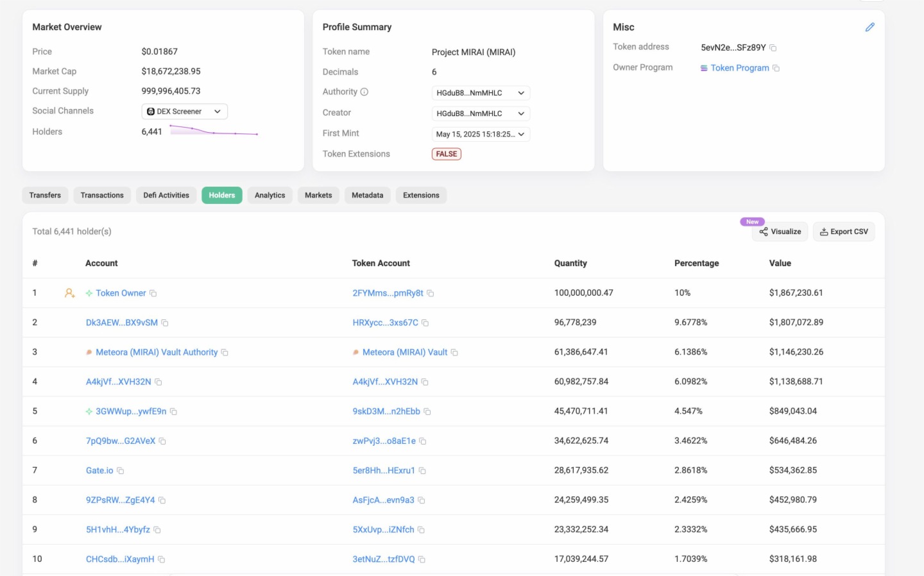
Task: Click the edit pencil icon in Misc
Action: [869, 27]
